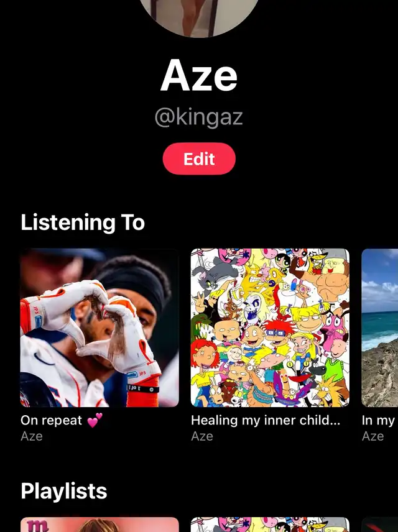Tap the Listening To section header

83,222
